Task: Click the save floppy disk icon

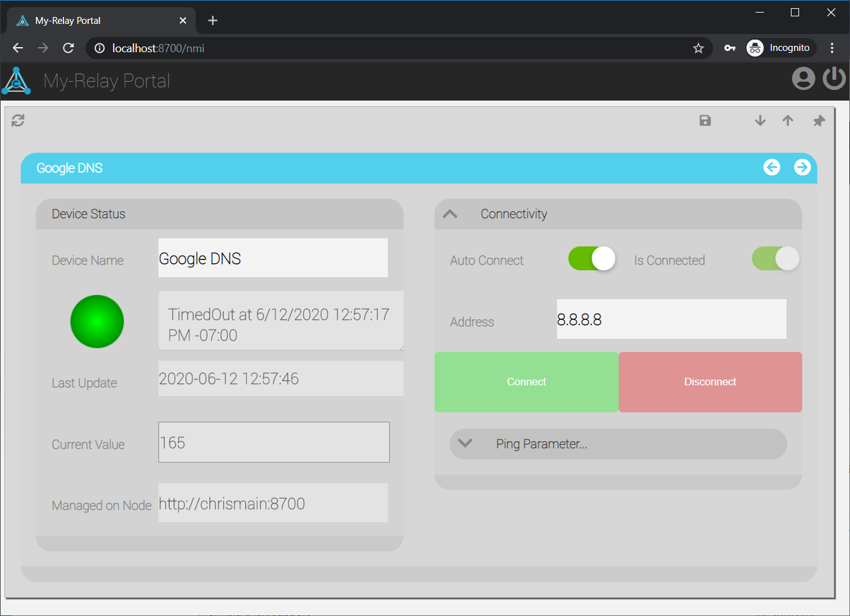Action: [x=705, y=120]
